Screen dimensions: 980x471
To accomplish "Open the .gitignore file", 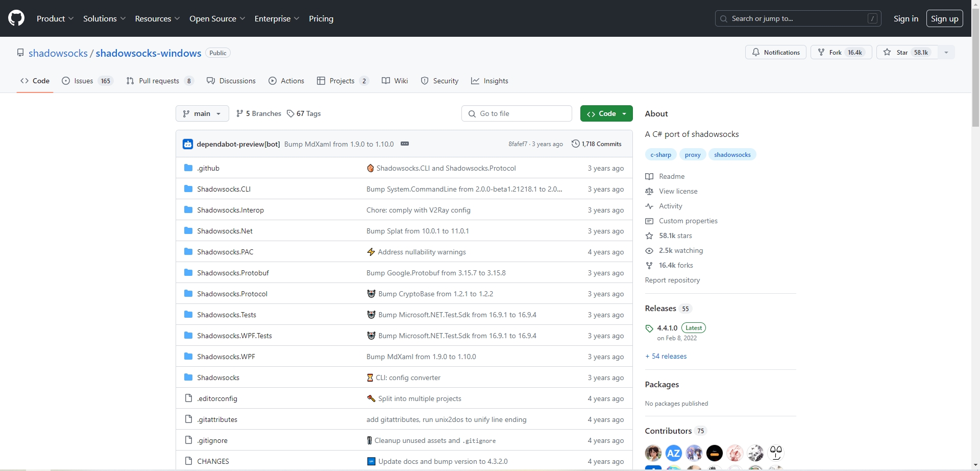I will [212, 440].
